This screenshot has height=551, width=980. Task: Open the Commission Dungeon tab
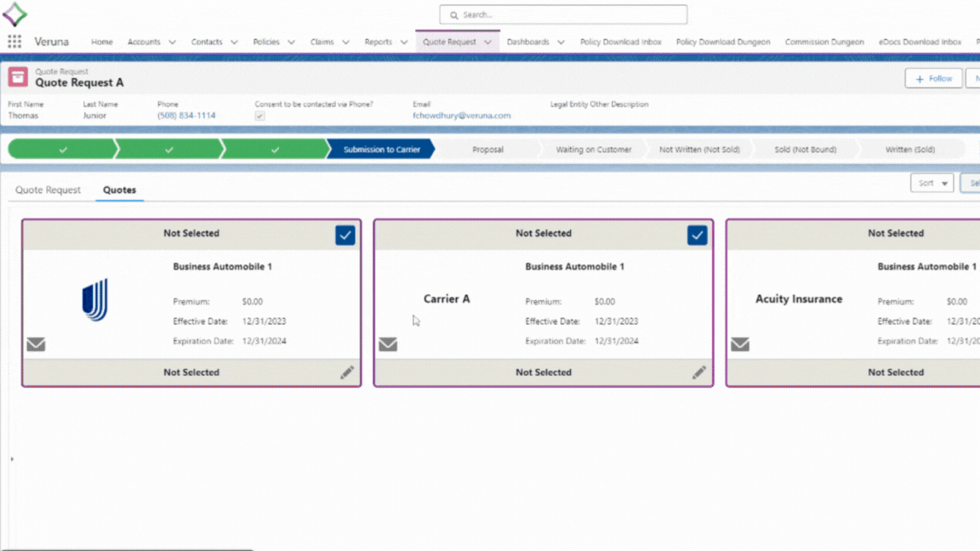click(x=824, y=42)
